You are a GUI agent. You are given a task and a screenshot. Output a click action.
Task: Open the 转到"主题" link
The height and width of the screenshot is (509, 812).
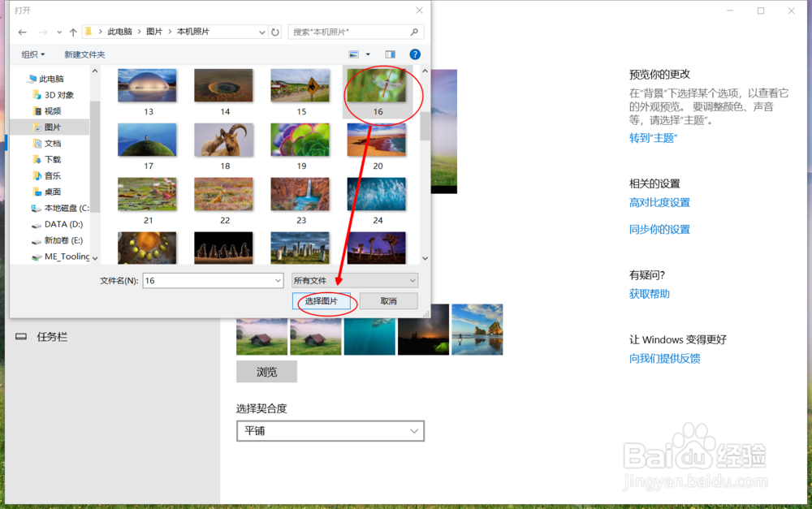[x=653, y=138]
